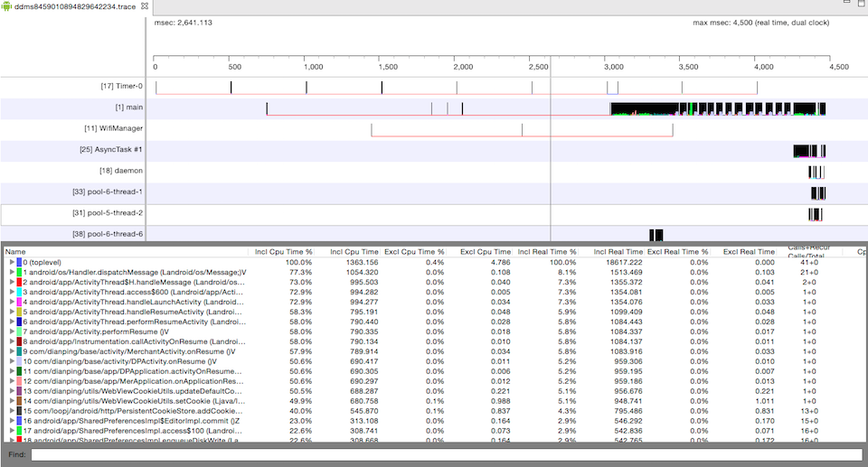Click the blue color swatch for toplevel
This screenshot has height=467, width=868.
[19, 262]
